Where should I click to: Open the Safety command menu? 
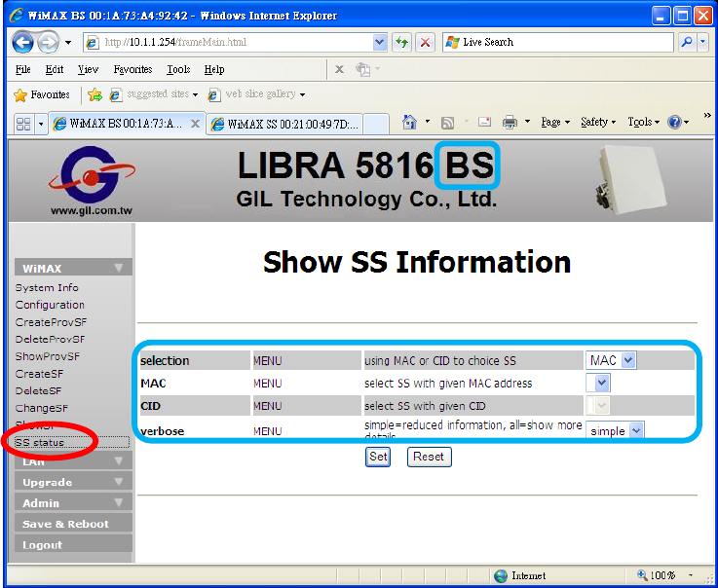click(598, 123)
